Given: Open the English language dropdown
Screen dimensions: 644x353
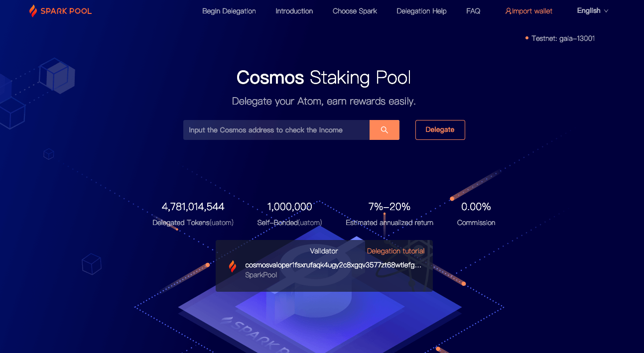Looking at the screenshot, I should tap(588, 10).
